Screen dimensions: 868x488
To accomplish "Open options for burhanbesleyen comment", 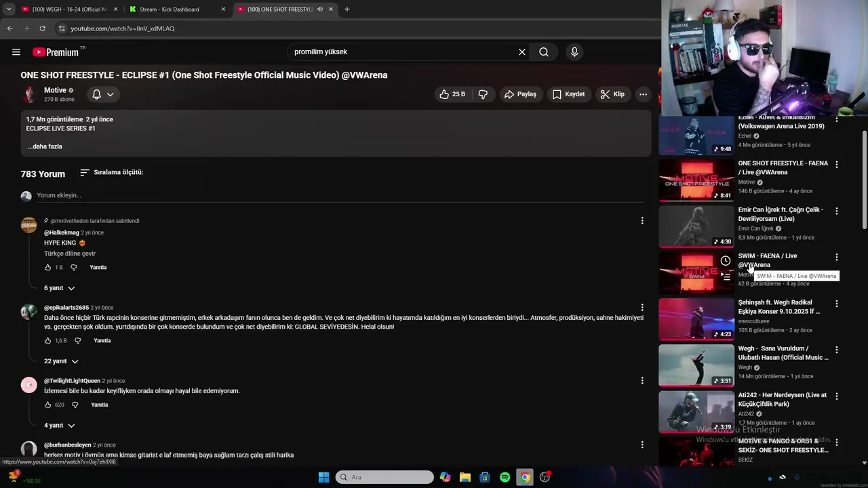I will (x=642, y=445).
